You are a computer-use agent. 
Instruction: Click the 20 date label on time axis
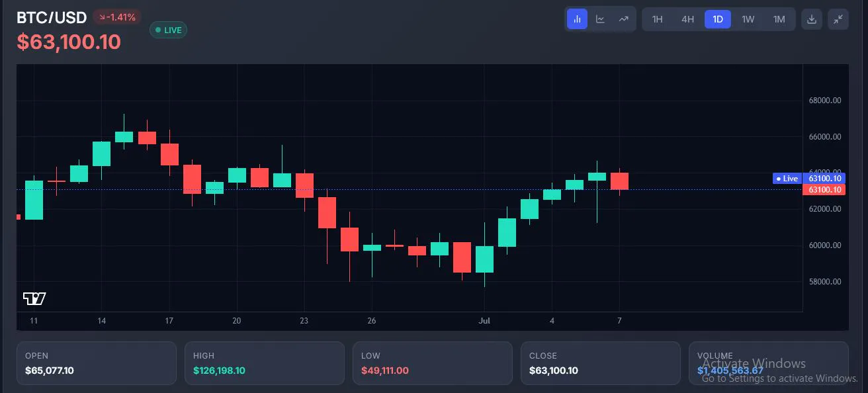point(237,321)
